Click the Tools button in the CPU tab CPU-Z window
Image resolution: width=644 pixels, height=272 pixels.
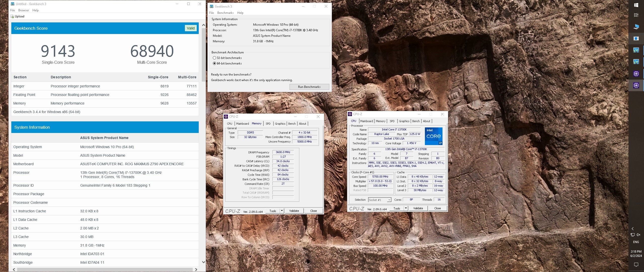(397, 208)
